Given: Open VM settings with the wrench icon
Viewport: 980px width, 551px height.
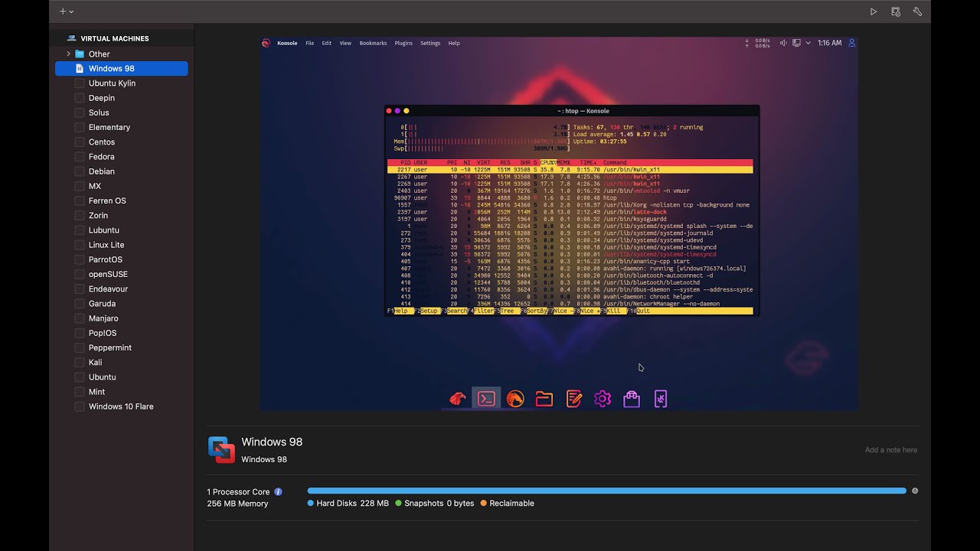Looking at the screenshot, I should click(917, 11).
